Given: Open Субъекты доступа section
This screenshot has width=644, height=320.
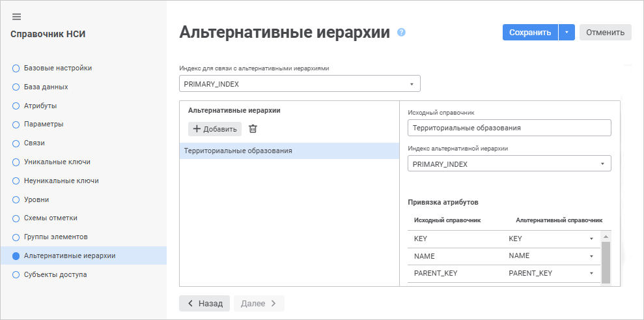Looking at the screenshot, I should tap(55, 274).
